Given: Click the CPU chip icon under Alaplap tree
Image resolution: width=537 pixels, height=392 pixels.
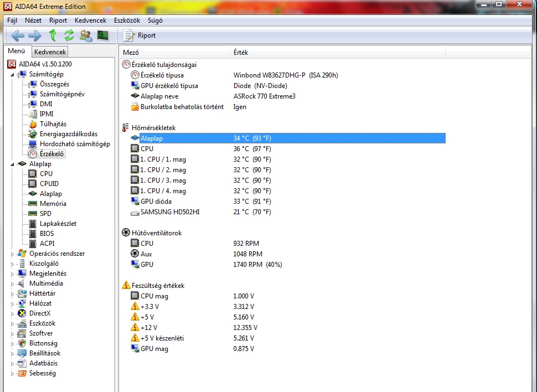Looking at the screenshot, I should click(33, 174).
